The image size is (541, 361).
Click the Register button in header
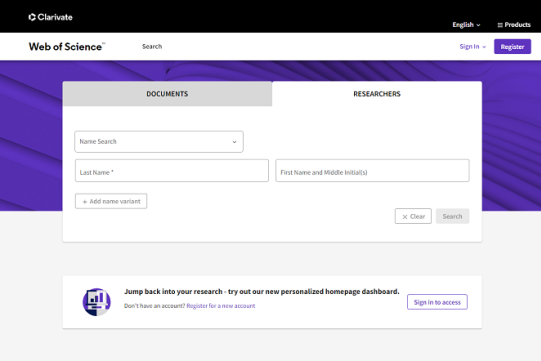512,47
